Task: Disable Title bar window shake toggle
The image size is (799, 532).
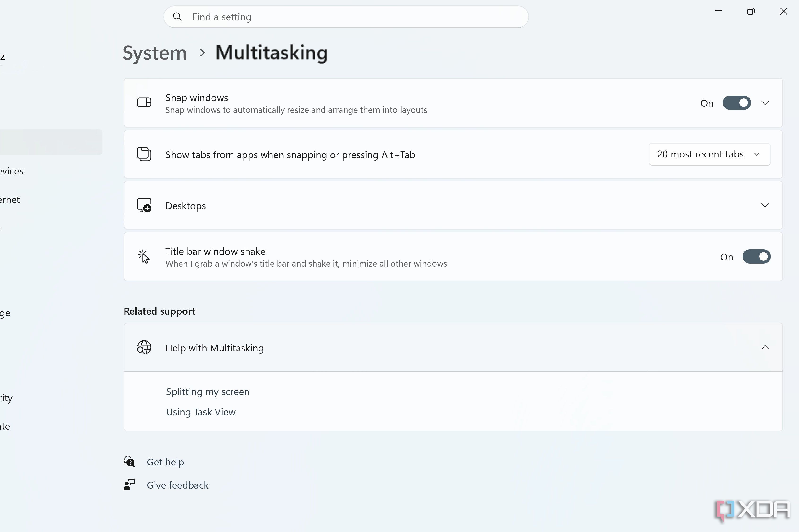Action: (756, 256)
